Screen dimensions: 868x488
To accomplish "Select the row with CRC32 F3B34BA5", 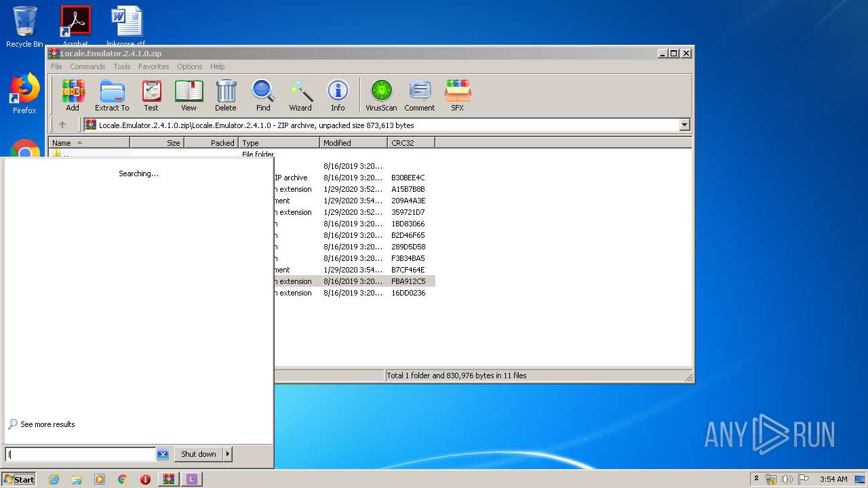I will coord(355,258).
